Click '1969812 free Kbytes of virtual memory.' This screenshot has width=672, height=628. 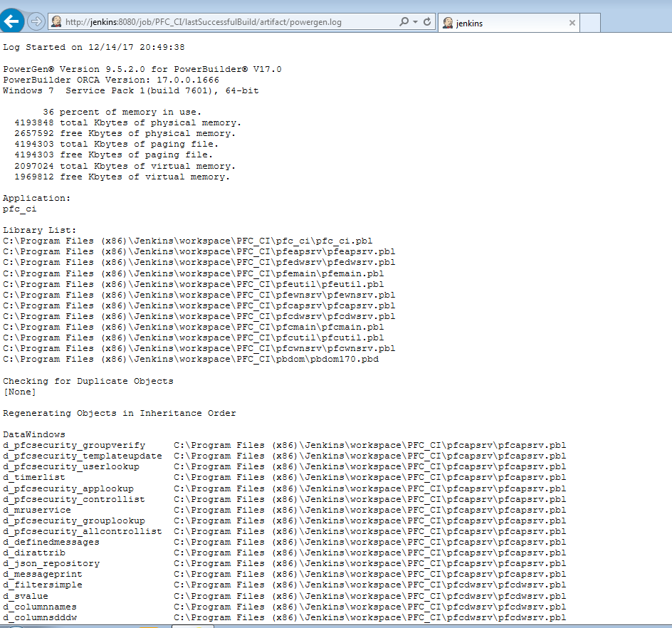click(x=122, y=177)
